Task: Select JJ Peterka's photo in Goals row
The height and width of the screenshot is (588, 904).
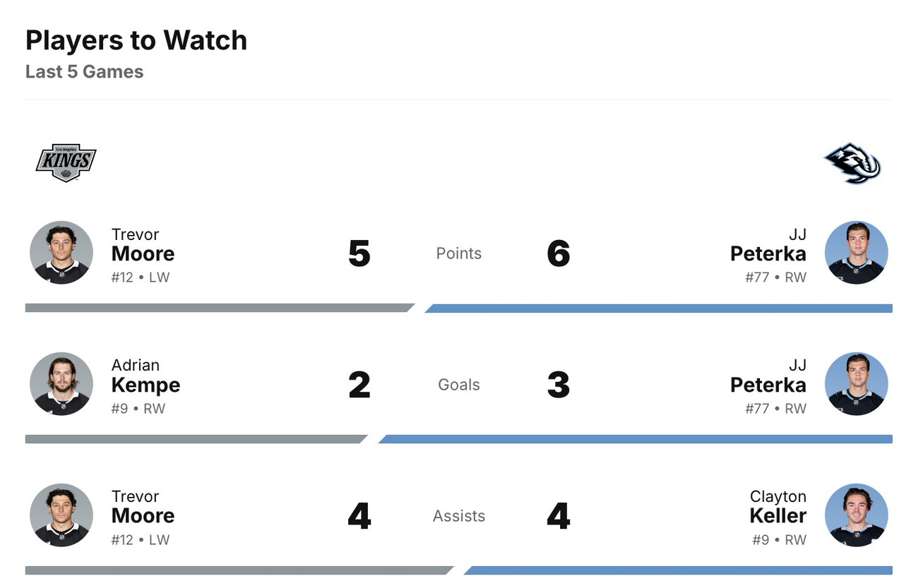Action: click(x=856, y=384)
